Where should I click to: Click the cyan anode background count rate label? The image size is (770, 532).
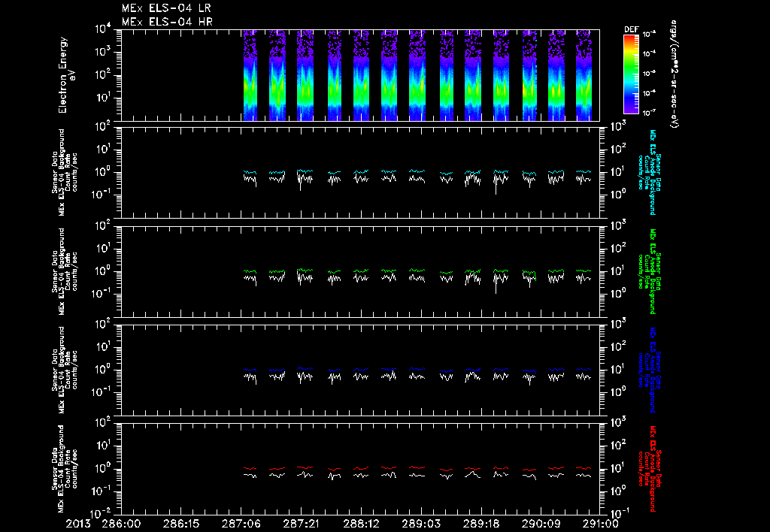(x=650, y=172)
